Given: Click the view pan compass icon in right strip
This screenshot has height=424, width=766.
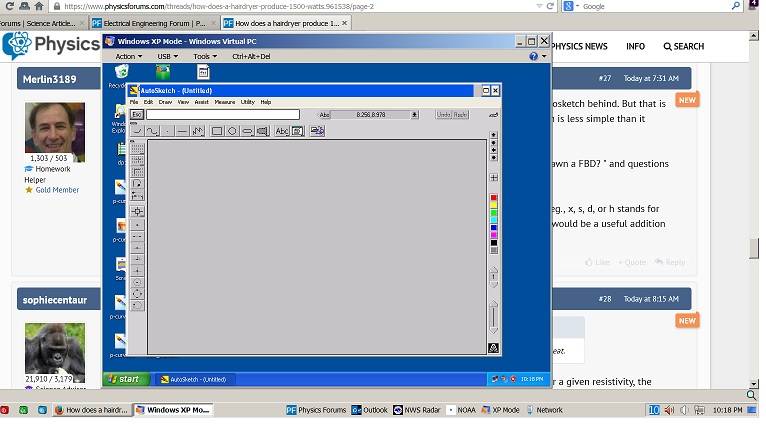Looking at the screenshot, I should (494, 177).
